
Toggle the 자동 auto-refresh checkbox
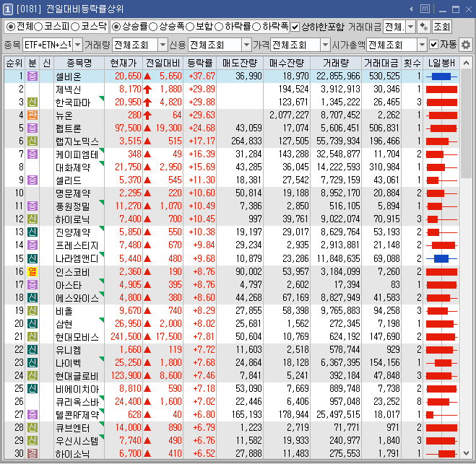[434, 45]
